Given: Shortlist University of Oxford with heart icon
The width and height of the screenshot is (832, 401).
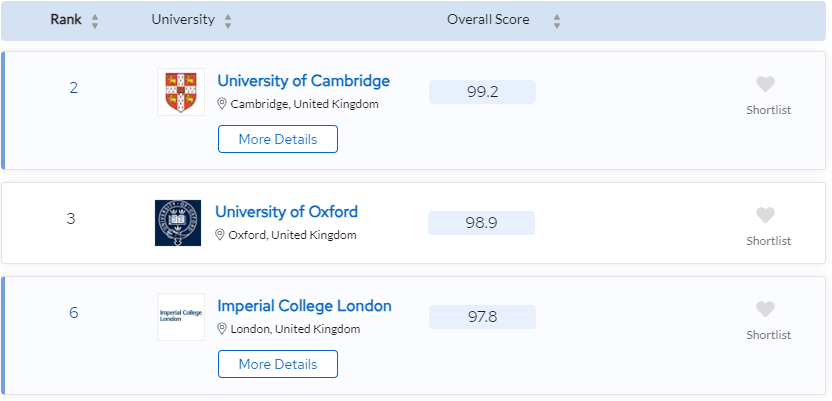Looking at the screenshot, I should point(766,215).
